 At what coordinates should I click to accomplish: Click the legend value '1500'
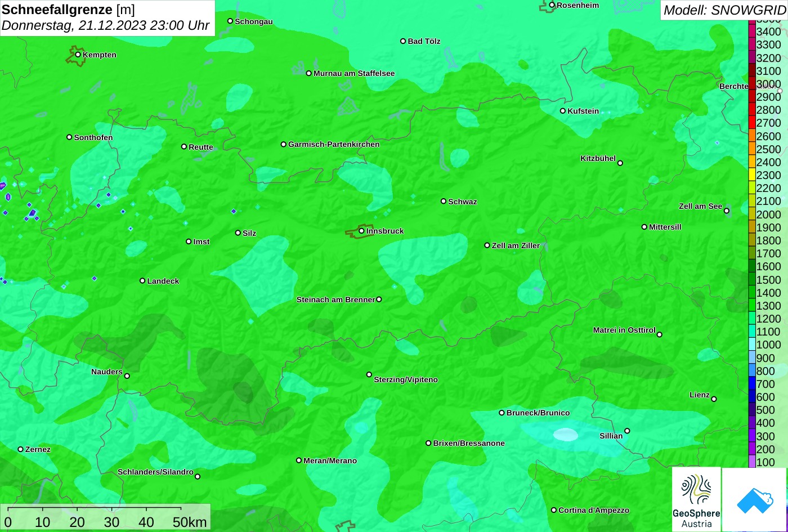tap(769, 280)
